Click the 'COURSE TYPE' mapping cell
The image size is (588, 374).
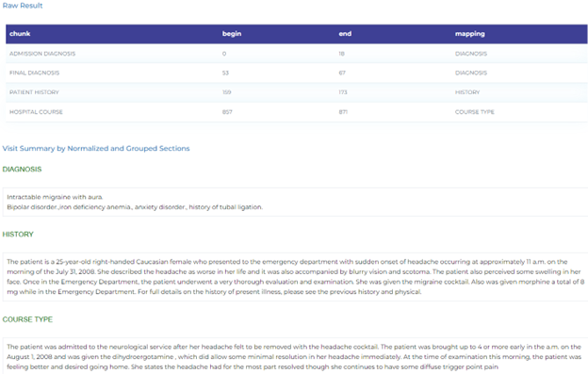(x=475, y=112)
